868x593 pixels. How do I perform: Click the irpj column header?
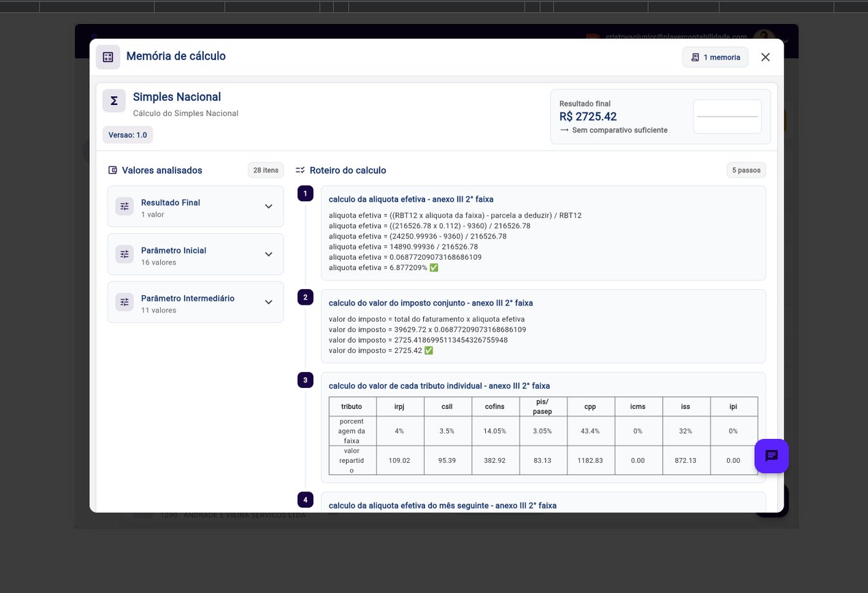click(x=400, y=407)
